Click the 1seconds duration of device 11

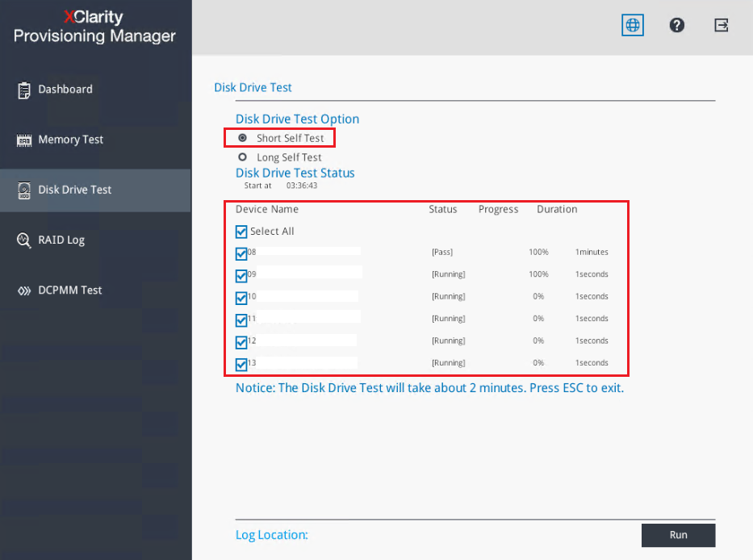(x=592, y=319)
